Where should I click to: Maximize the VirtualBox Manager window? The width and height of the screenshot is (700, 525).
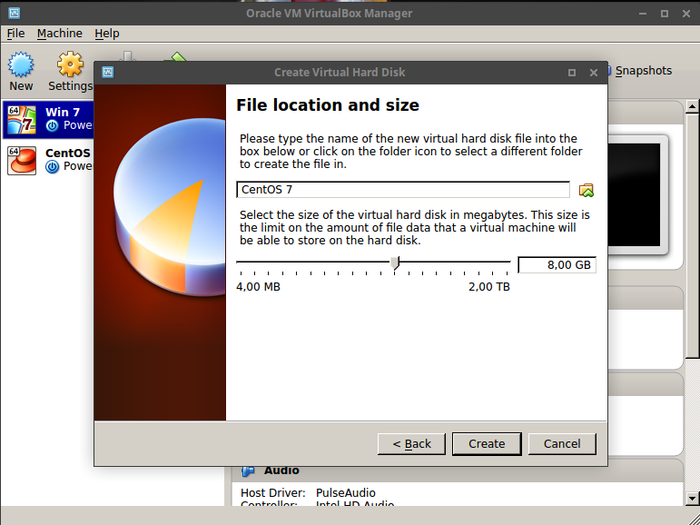coord(664,13)
